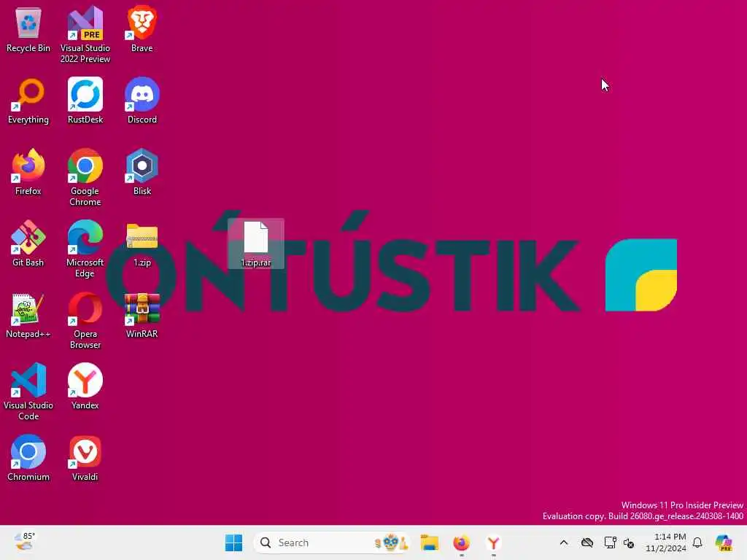Open File Explorer from the taskbar
The width and height of the screenshot is (747, 560).
(429, 542)
